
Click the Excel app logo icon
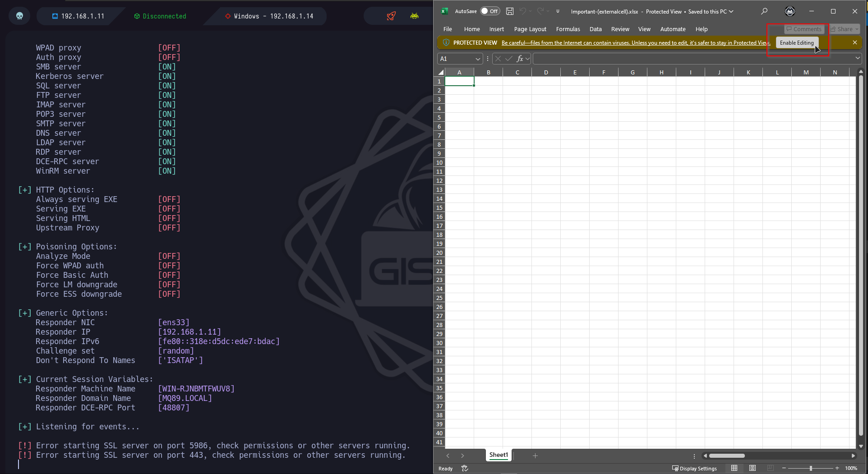tap(444, 11)
